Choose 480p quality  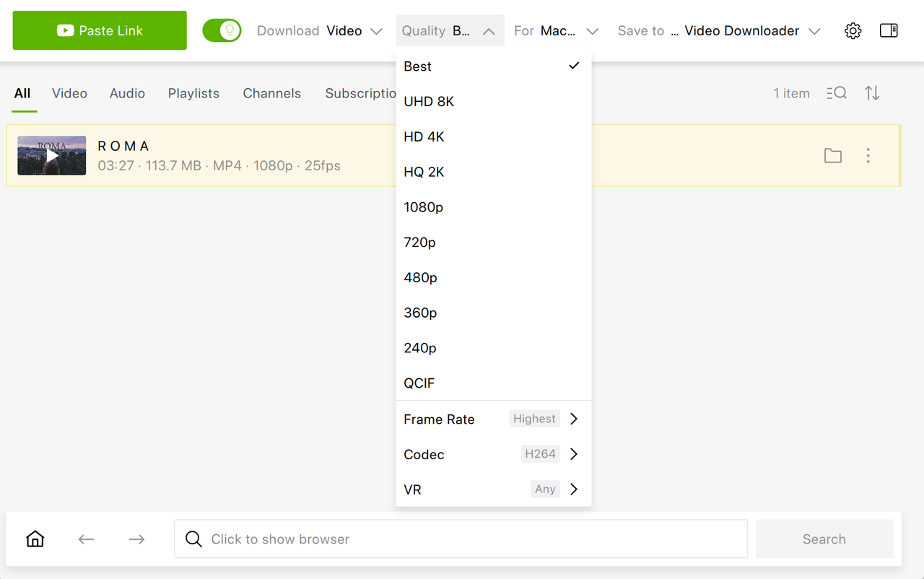(494, 278)
